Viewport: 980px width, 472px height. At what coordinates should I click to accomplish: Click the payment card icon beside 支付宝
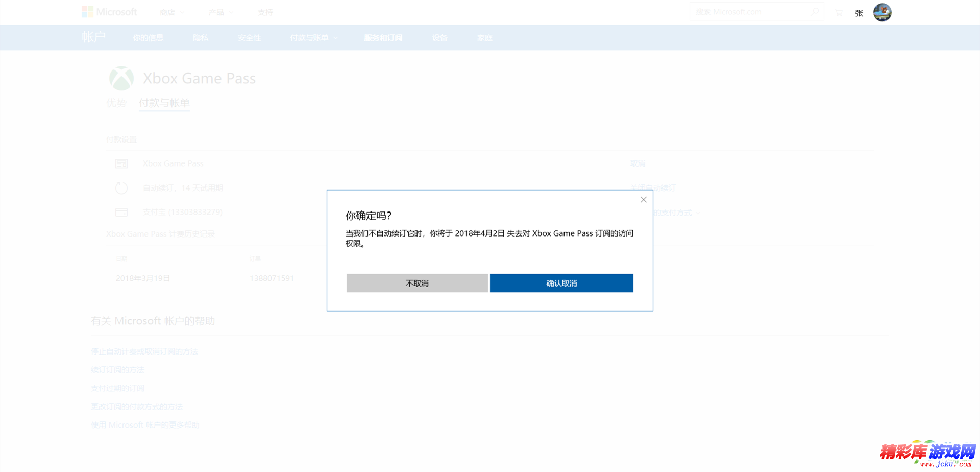(121, 212)
